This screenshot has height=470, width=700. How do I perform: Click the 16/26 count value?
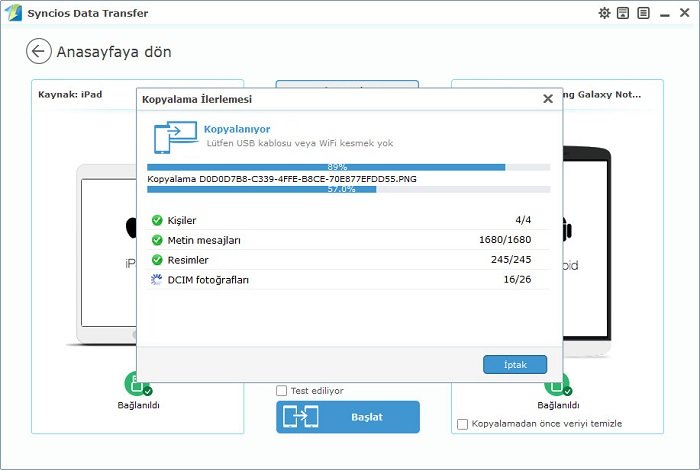[517, 279]
